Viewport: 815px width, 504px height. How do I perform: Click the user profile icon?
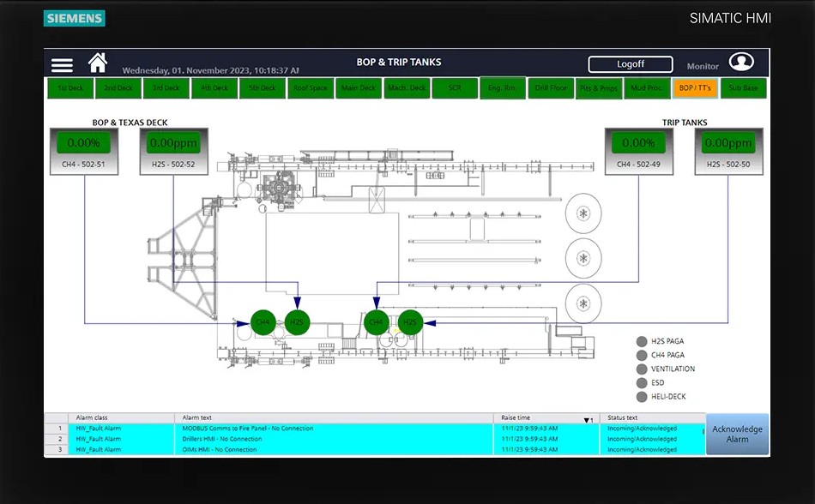(741, 63)
